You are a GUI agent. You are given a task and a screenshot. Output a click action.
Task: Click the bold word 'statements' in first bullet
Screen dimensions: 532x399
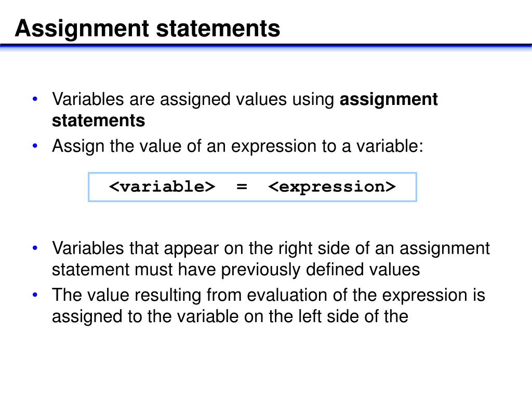coord(98,121)
